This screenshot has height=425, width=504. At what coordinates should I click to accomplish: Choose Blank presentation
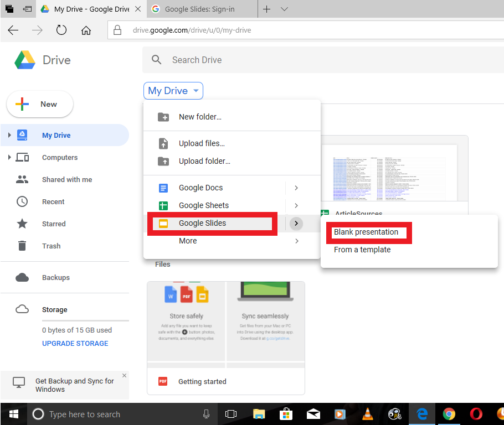click(x=366, y=232)
